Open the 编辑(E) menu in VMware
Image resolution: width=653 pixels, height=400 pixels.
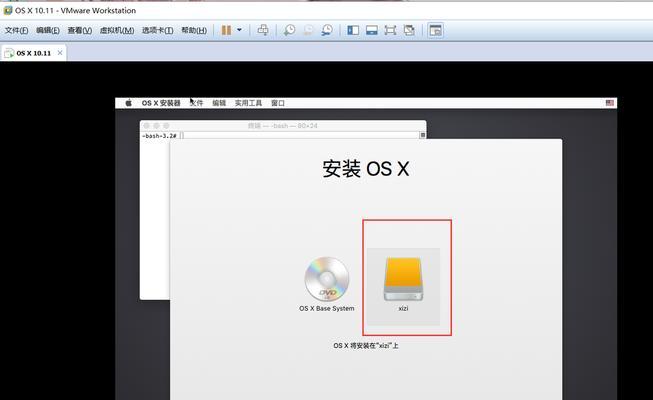(x=47, y=30)
